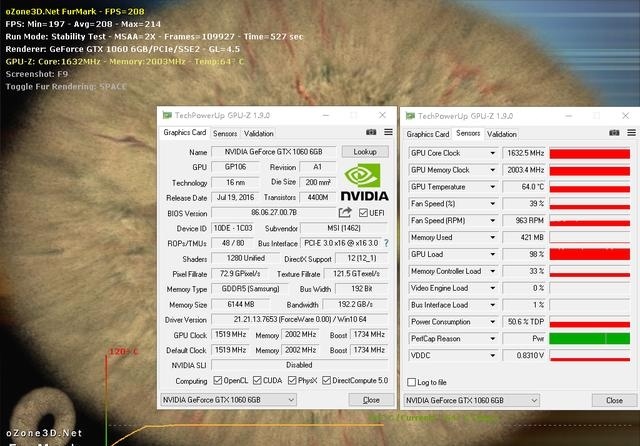640x446 pixels.
Task: Click the Subvendor value MSI (1462)
Action: click(x=344, y=228)
